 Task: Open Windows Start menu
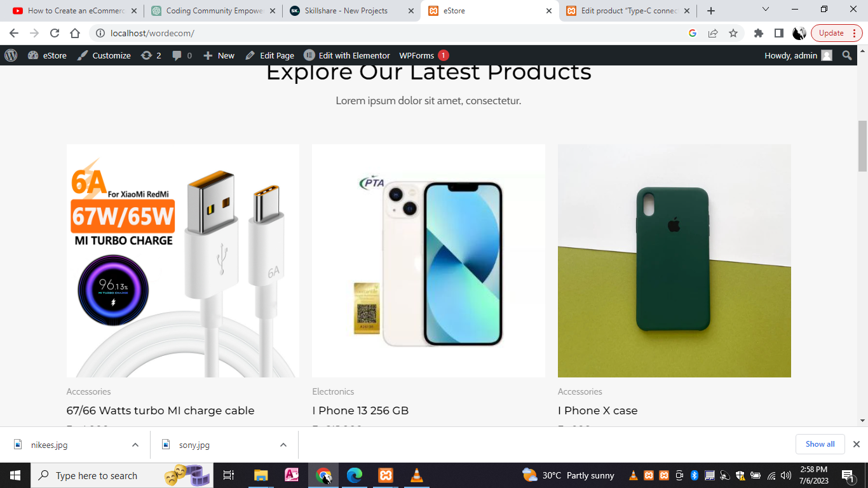point(15,475)
